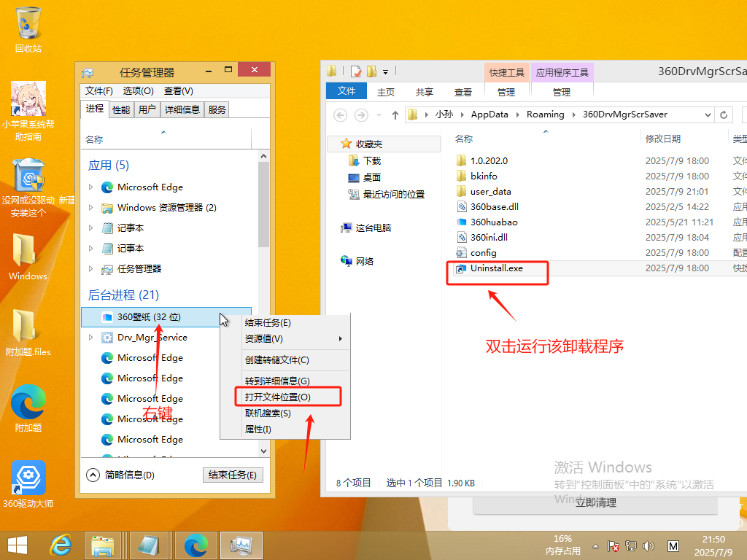Click the input method M indicator
The height and width of the screenshot is (560, 747).
[673, 546]
